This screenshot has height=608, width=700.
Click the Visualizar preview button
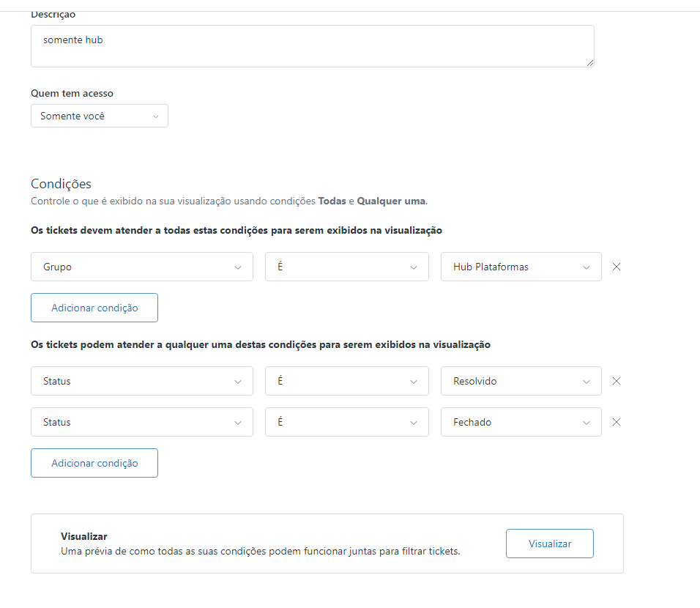click(x=549, y=544)
